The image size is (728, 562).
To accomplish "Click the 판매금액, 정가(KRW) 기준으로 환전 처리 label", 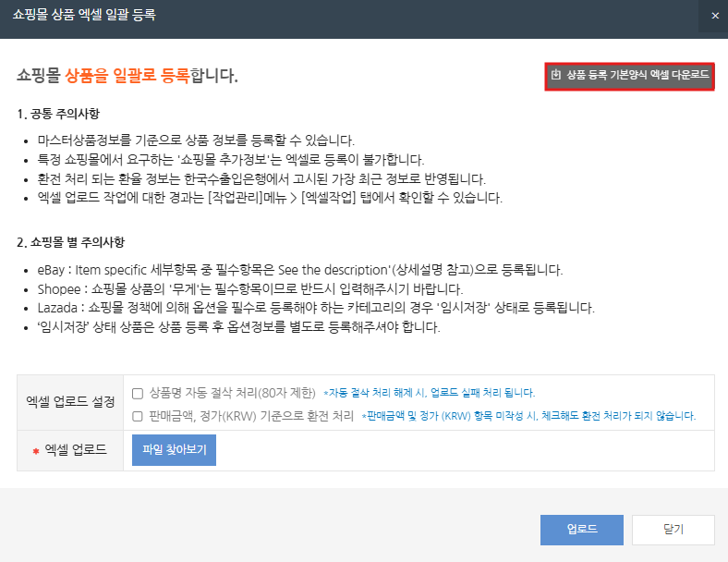I will click(x=251, y=416).
